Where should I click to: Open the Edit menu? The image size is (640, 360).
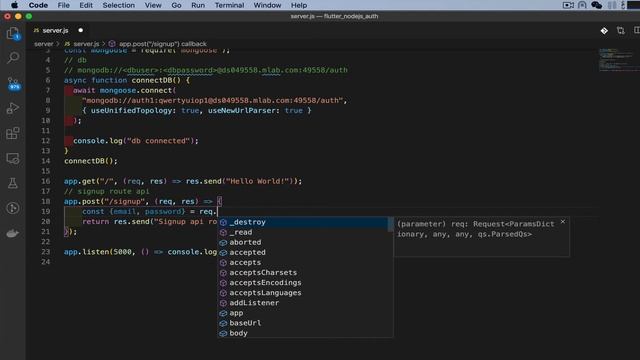click(x=86, y=5)
